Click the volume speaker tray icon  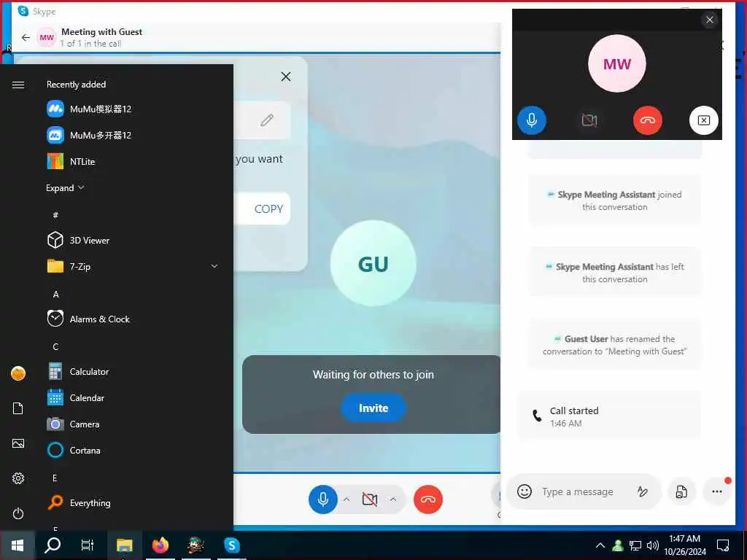coord(652,545)
